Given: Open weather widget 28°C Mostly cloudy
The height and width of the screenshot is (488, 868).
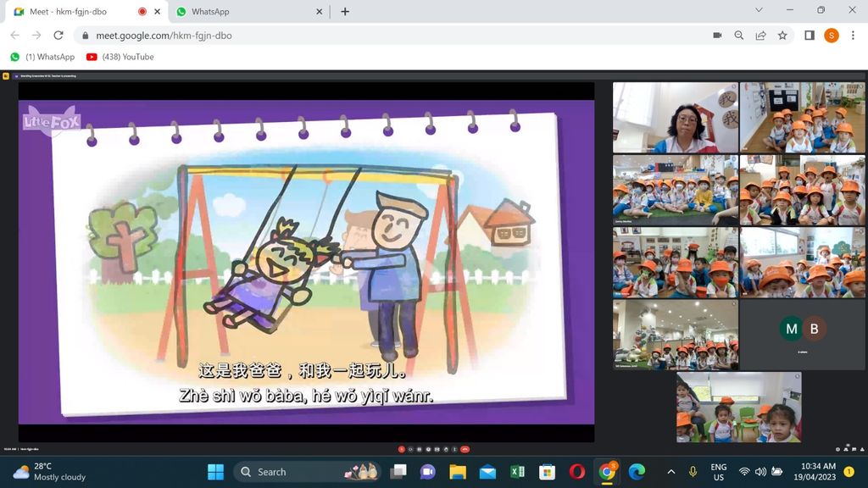Looking at the screenshot, I should [50, 472].
